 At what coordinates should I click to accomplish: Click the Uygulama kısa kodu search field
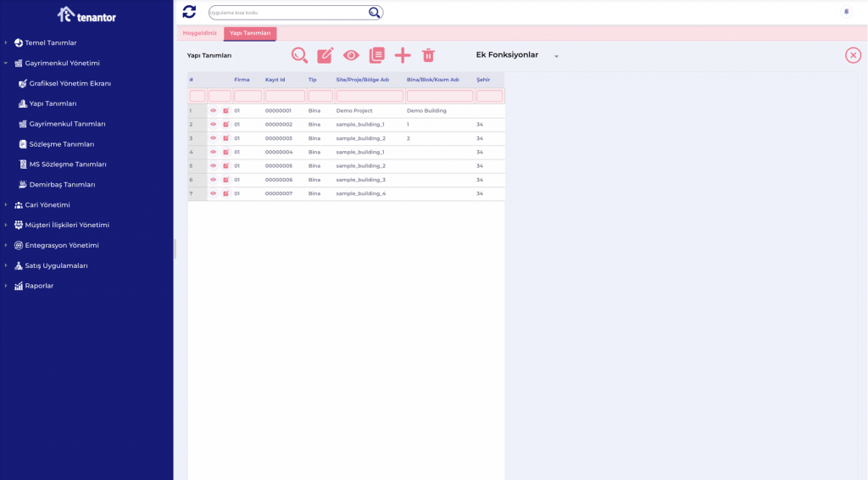pos(287,13)
